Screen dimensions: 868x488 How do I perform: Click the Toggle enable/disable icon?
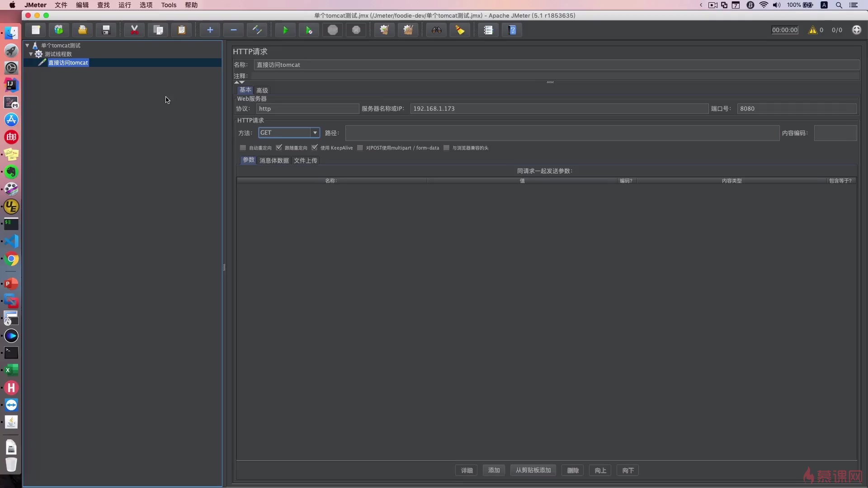[257, 30]
